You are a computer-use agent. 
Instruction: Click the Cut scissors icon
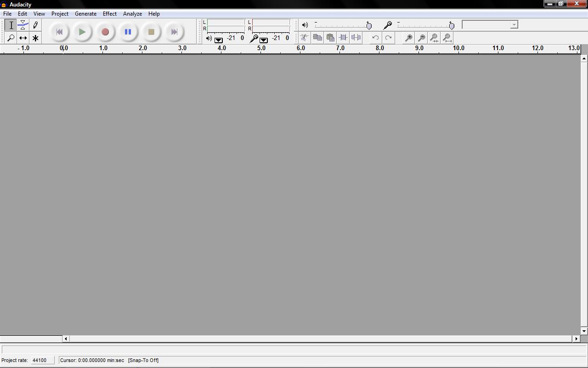(304, 38)
